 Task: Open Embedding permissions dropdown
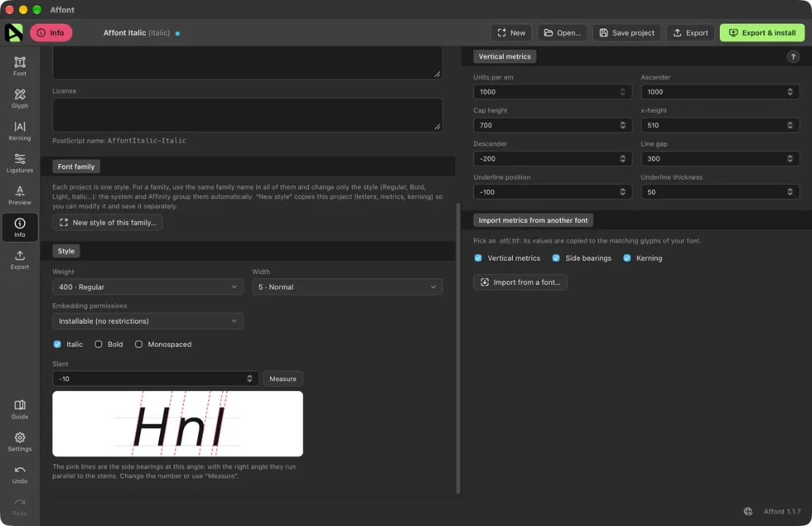(148, 321)
